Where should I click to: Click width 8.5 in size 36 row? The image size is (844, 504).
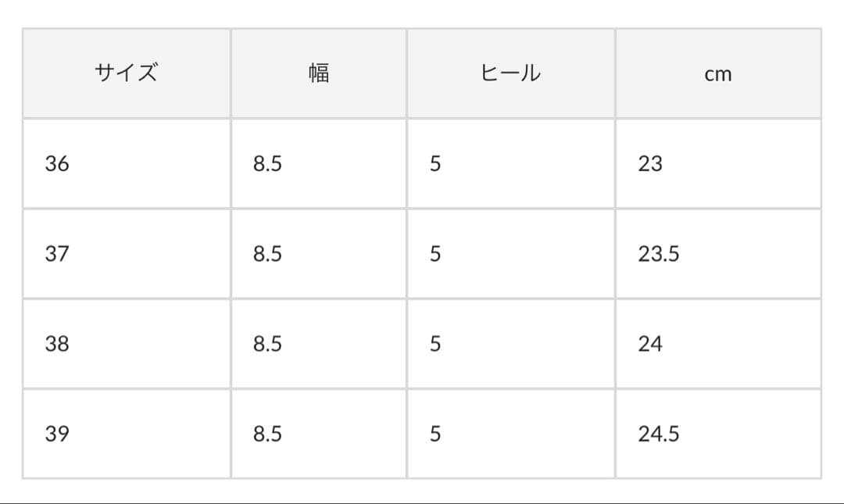pos(267,164)
